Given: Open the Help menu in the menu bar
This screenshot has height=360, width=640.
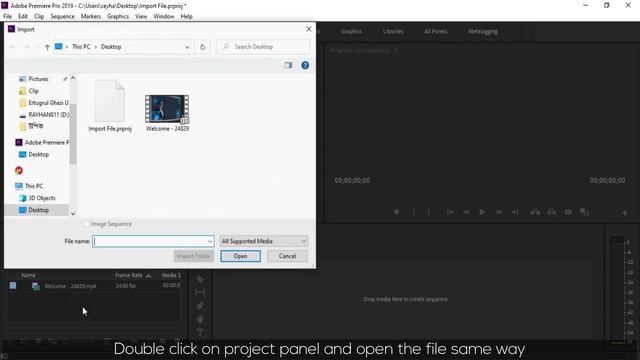Looking at the screenshot, I should [x=187, y=16].
